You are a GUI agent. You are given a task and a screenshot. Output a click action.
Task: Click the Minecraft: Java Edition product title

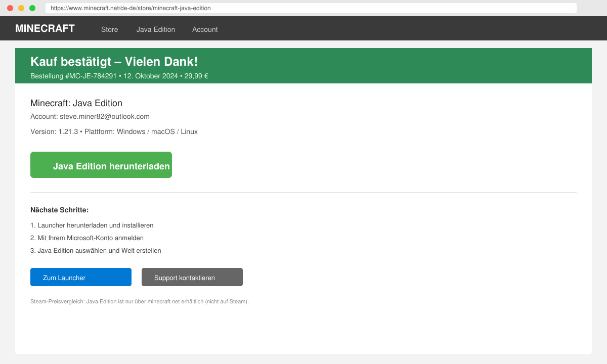[76, 103]
